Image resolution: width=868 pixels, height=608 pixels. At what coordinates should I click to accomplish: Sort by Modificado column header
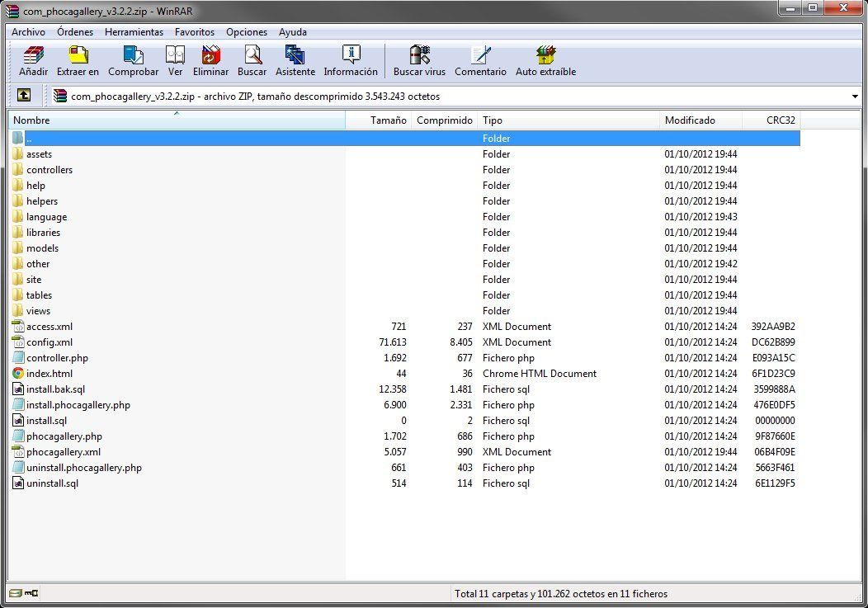pos(701,120)
